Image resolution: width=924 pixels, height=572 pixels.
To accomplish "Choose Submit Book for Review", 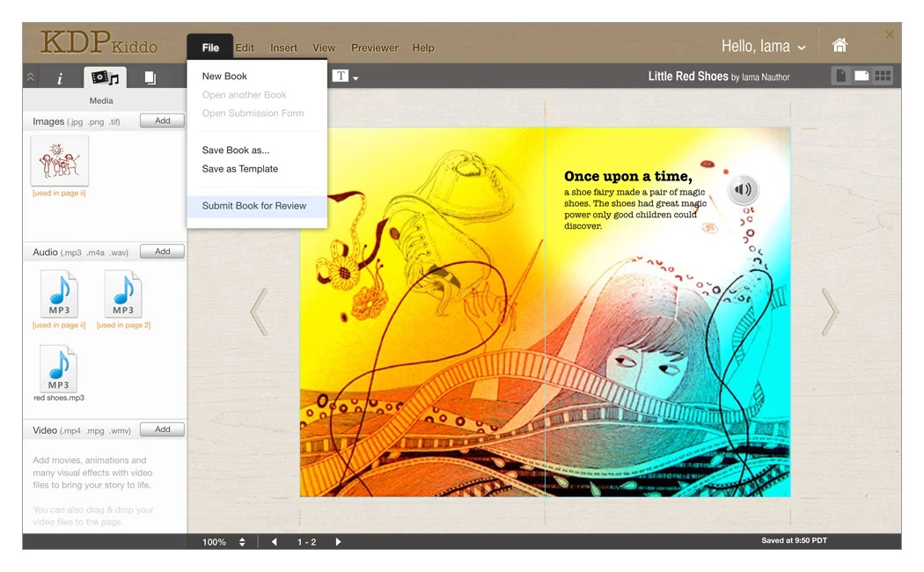I will click(254, 206).
